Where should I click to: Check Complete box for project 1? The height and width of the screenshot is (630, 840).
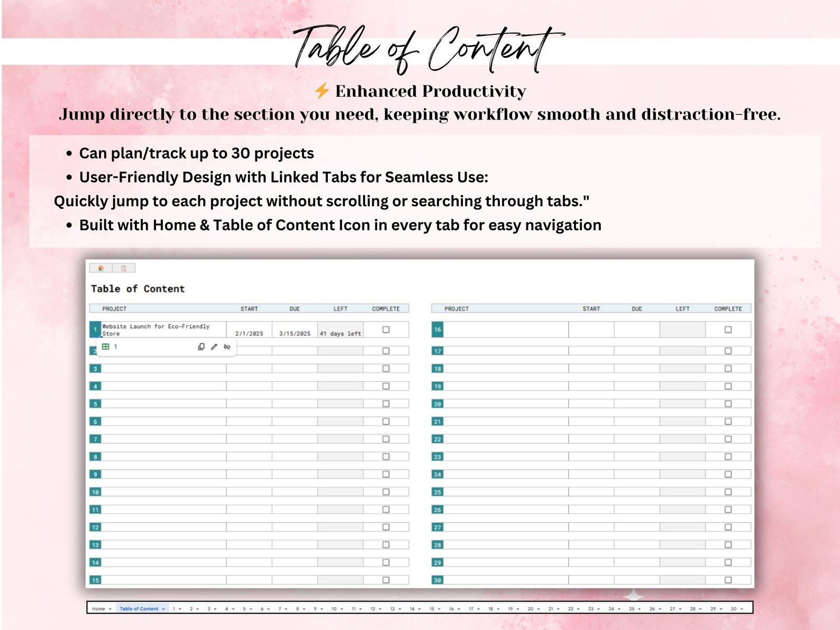(x=386, y=330)
